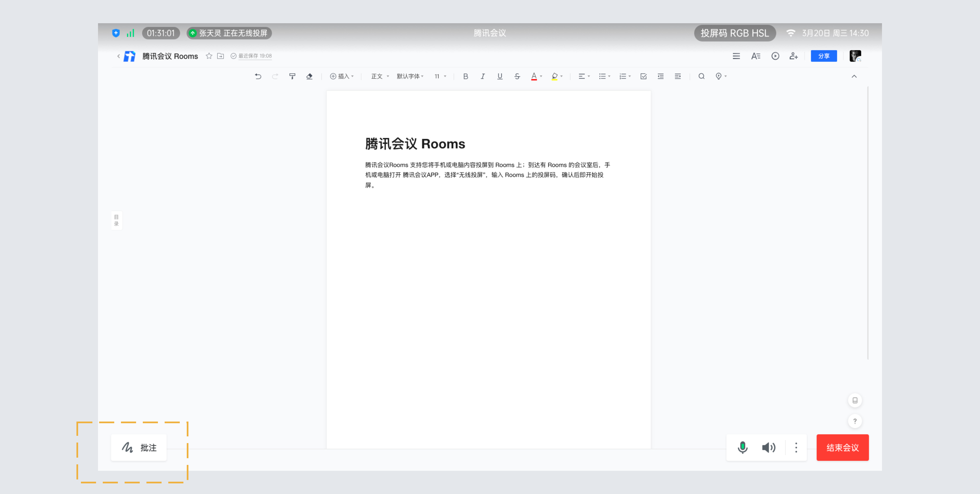
Task: Open the more options three-dot menu
Action: click(x=796, y=448)
